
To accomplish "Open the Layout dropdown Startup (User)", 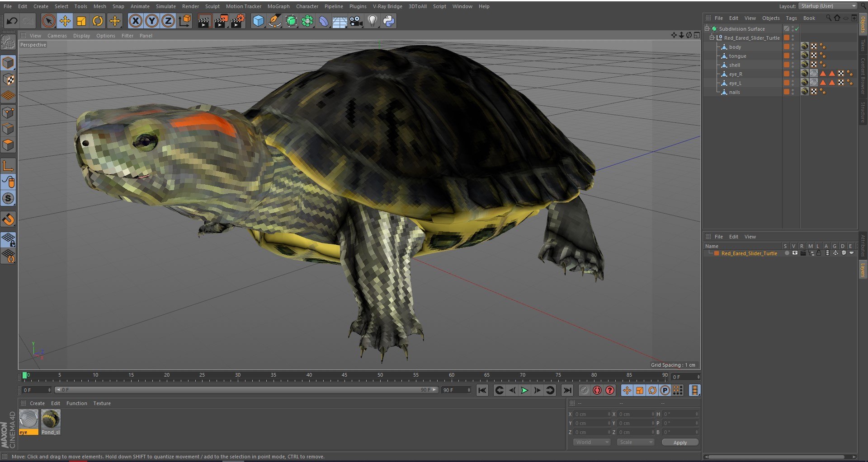I will (828, 6).
